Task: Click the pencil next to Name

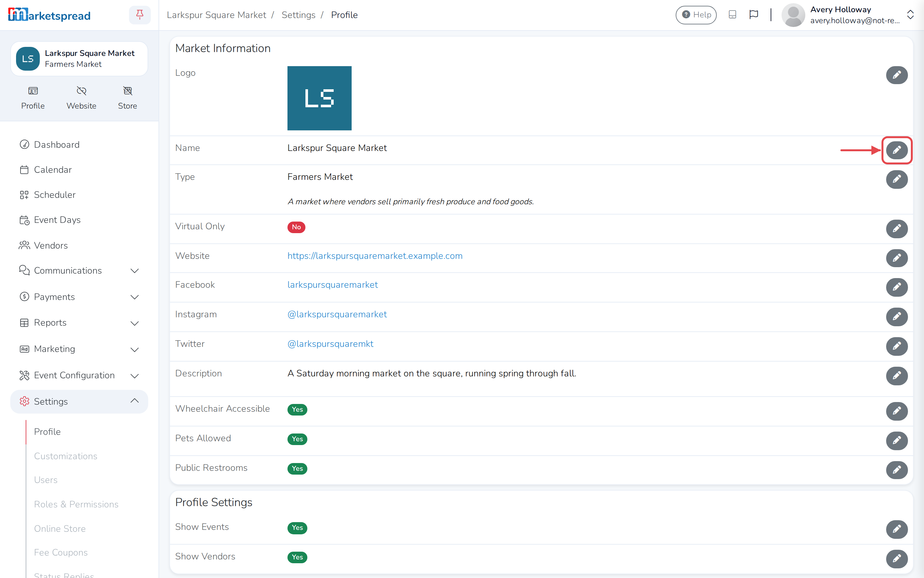Action: [x=896, y=150]
